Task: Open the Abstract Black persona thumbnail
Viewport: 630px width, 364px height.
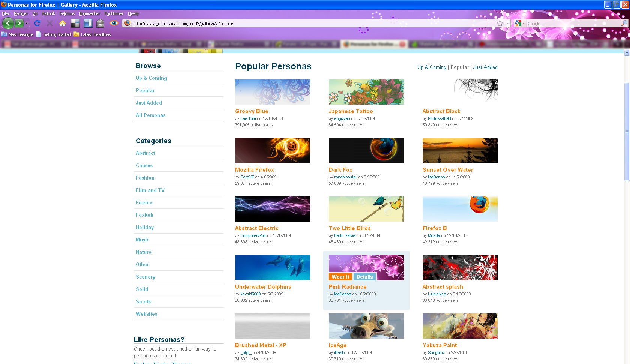Action: pyautogui.click(x=460, y=92)
